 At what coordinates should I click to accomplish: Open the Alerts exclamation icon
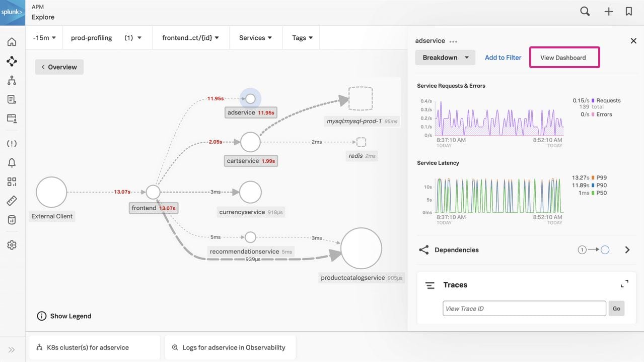point(12,143)
